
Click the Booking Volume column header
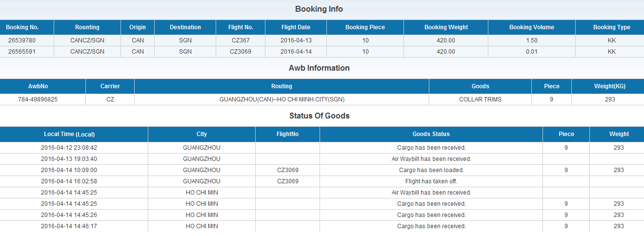[x=531, y=27]
